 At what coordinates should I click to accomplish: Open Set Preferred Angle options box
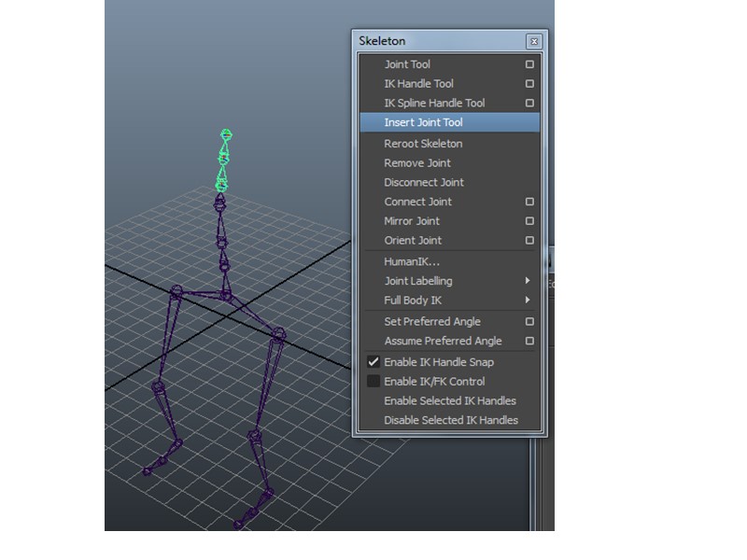point(529,322)
